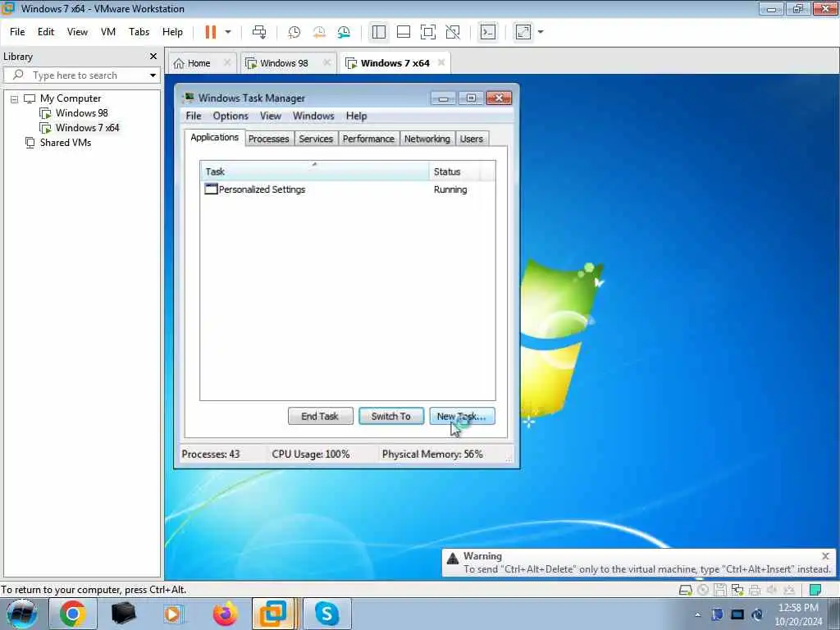Switch to the Networking tab

click(427, 139)
